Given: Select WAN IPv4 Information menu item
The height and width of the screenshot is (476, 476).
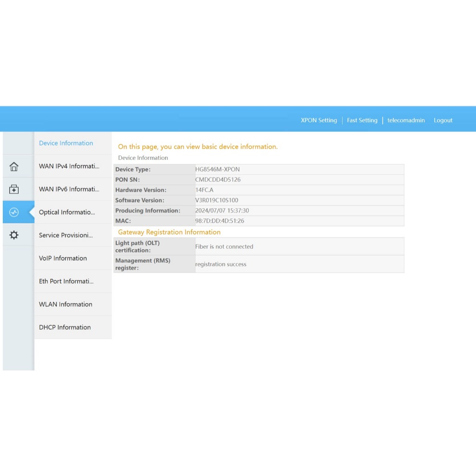Looking at the screenshot, I should (x=69, y=166).
